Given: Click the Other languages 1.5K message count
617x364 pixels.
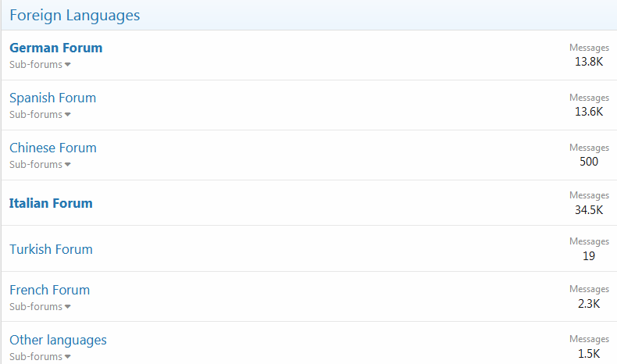Looking at the screenshot, I should pyautogui.click(x=589, y=353).
